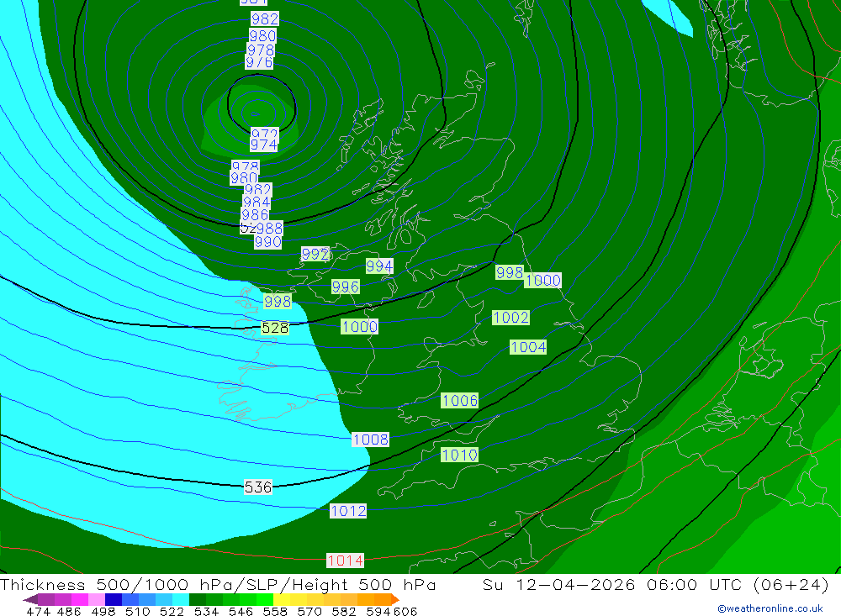Click the 984 isobar label
This screenshot has width=841, height=616.
(x=257, y=203)
